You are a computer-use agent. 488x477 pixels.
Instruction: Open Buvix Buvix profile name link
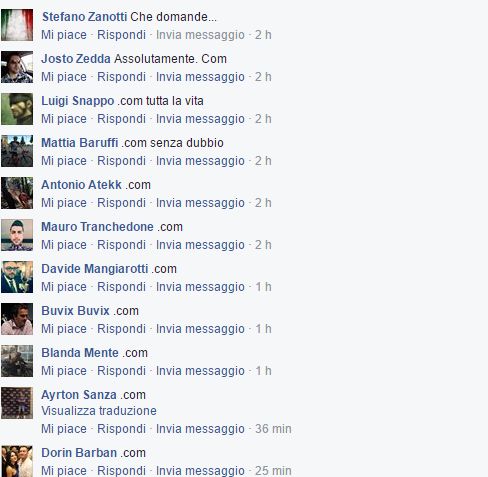tap(75, 311)
